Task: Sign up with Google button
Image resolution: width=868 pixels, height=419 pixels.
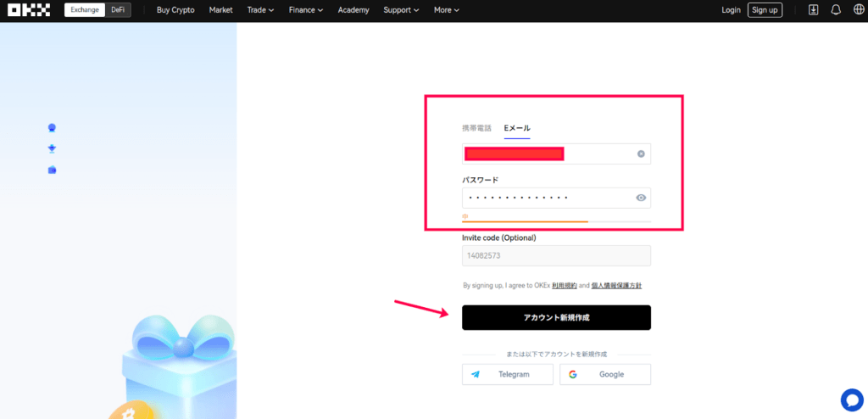Action: tap(605, 375)
